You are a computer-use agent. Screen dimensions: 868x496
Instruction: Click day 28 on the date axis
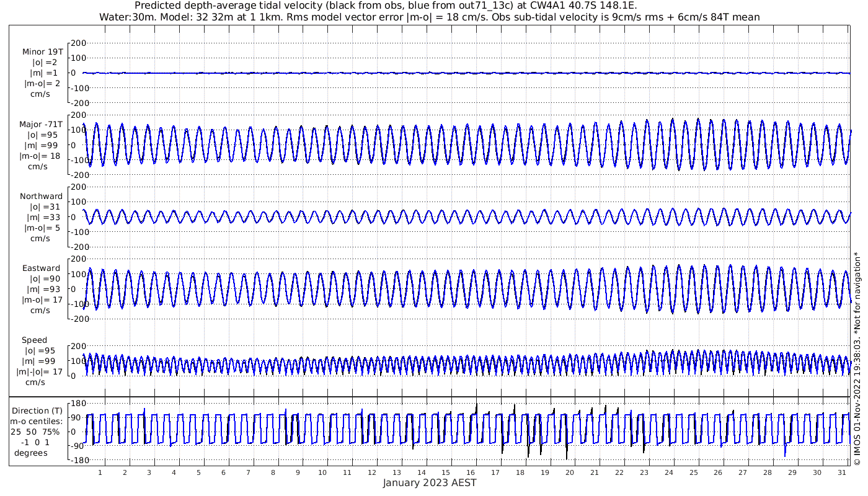768,472
